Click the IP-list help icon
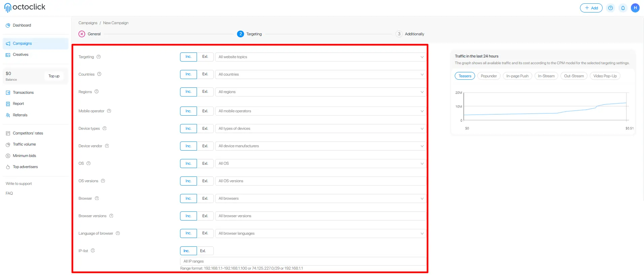Image resolution: width=644 pixels, height=275 pixels. click(x=93, y=250)
